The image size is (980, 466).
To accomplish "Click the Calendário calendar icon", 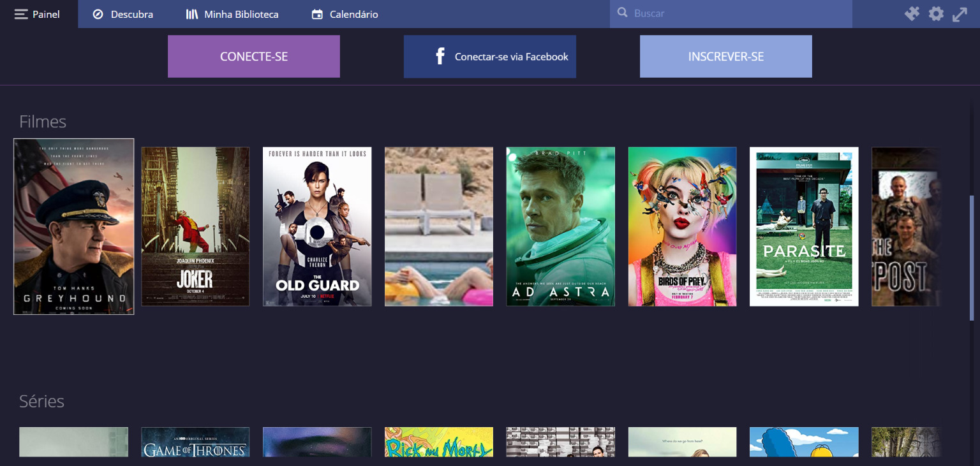I will tap(317, 14).
